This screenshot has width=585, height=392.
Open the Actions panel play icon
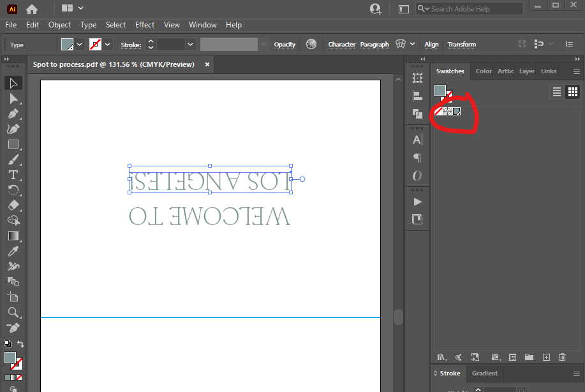click(x=417, y=202)
